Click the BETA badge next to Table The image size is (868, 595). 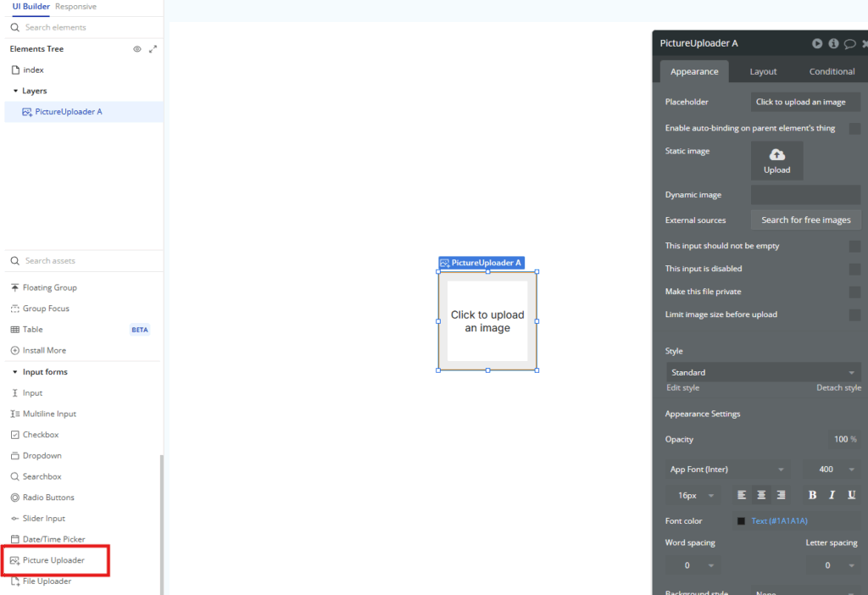click(140, 330)
